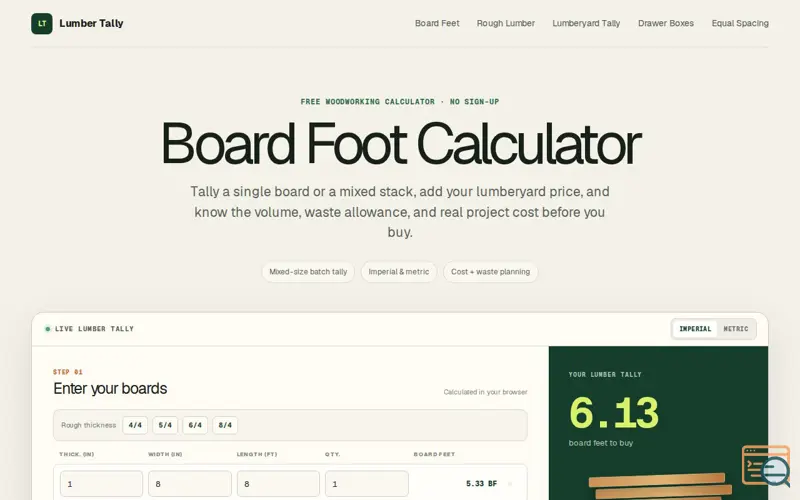Image resolution: width=800 pixels, height=500 pixels.
Task: Click the Width input field
Action: tap(190, 484)
